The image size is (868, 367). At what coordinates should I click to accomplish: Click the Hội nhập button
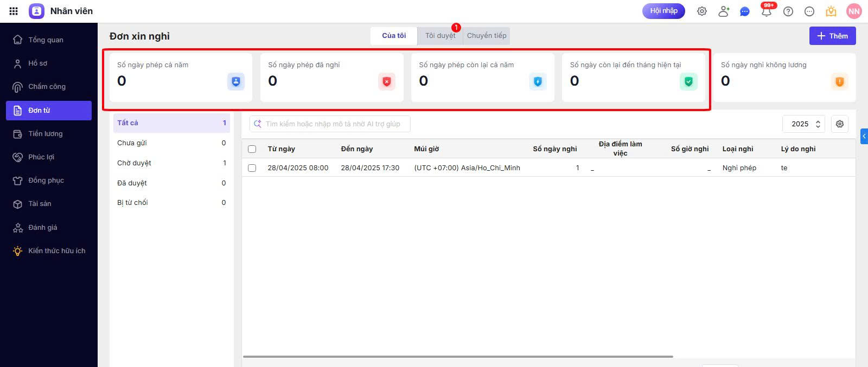[x=663, y=11]
